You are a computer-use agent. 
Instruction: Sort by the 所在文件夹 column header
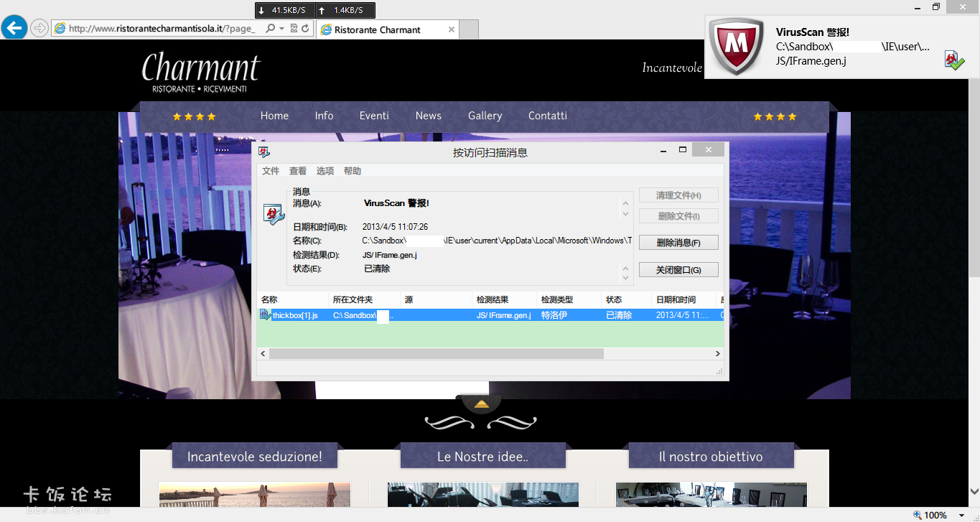[364, 299]
